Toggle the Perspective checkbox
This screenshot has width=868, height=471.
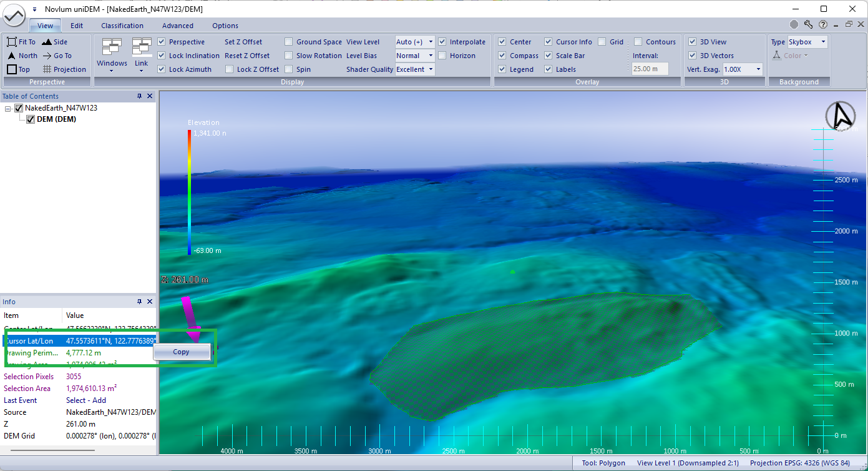(x=162, y=42)
